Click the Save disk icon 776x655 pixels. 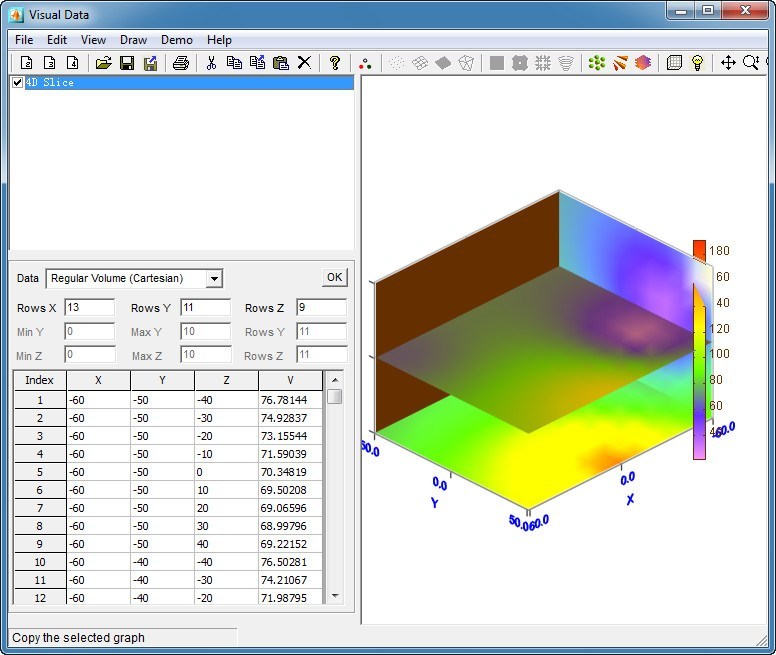point(127,63)
